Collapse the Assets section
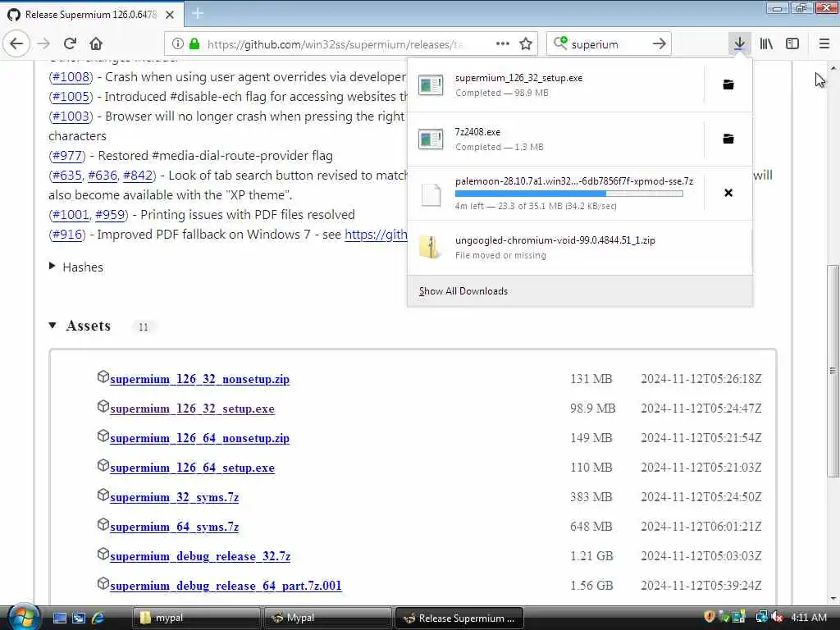 [x=52, y=325]
